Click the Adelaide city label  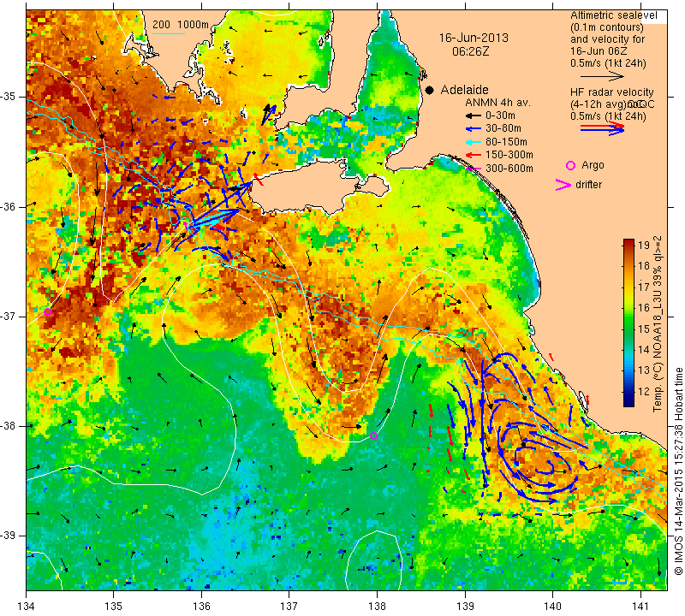(464, 90)
